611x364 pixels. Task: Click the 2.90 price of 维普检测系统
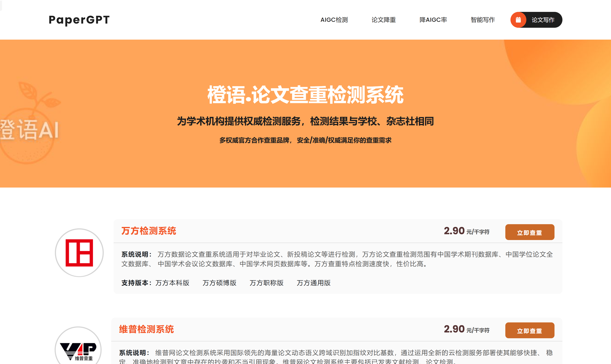(454, 329)
